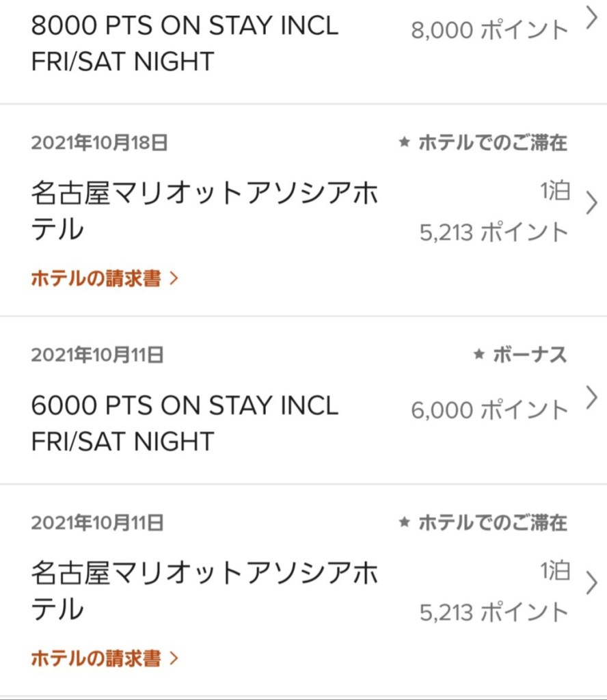Open the October 11 Nagoya Marriott stay chevron
Image resolution: width=607 pixels, height=700 pixels.
click(592, 584)
